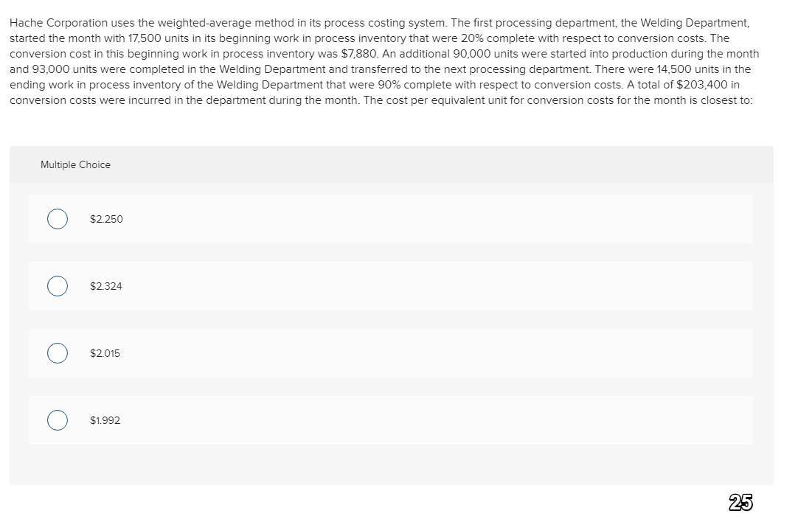Click the $2.015 answer label

(x=104, y=353)
